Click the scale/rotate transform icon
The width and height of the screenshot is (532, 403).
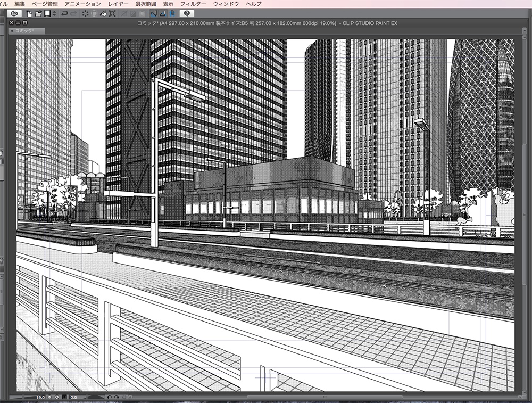[112, 14]
